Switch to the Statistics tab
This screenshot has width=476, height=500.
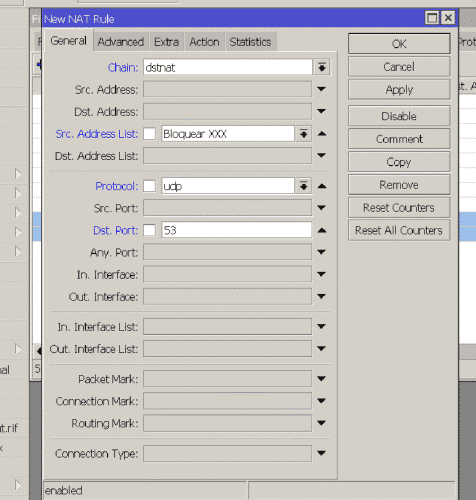click(250, 42)
